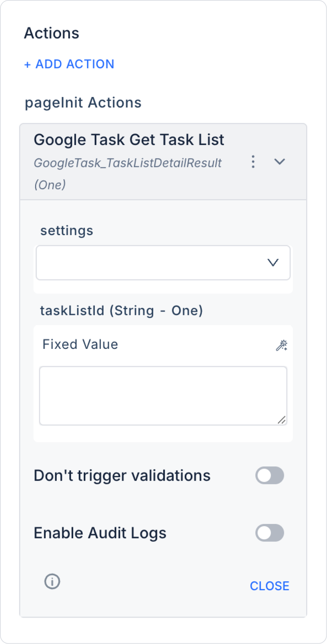
Task: Toggle Don't trigger validations switch
Action: pyautogui.click(x=270, y=476)
